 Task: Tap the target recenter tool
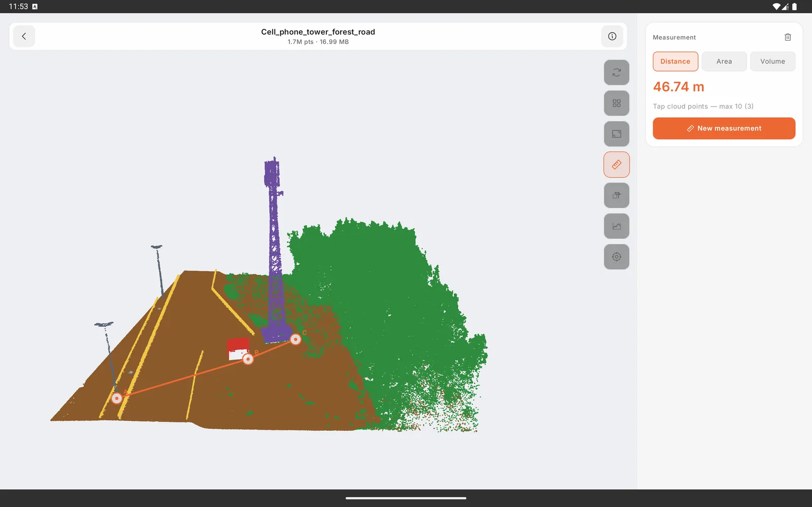pyautogui.click(x=617, y=257)
